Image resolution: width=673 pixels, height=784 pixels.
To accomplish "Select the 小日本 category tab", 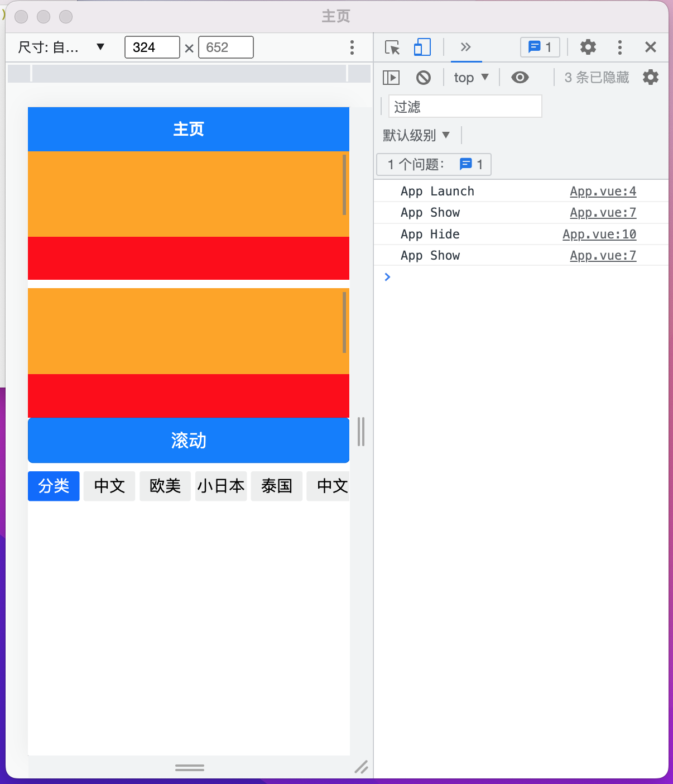I will tap(221, 486).
